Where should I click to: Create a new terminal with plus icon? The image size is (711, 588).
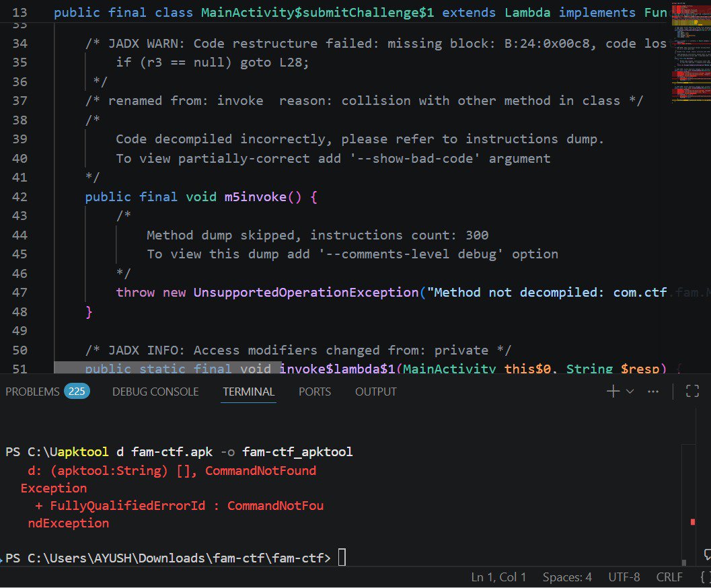pyautogui.click(x=613, y=392)
